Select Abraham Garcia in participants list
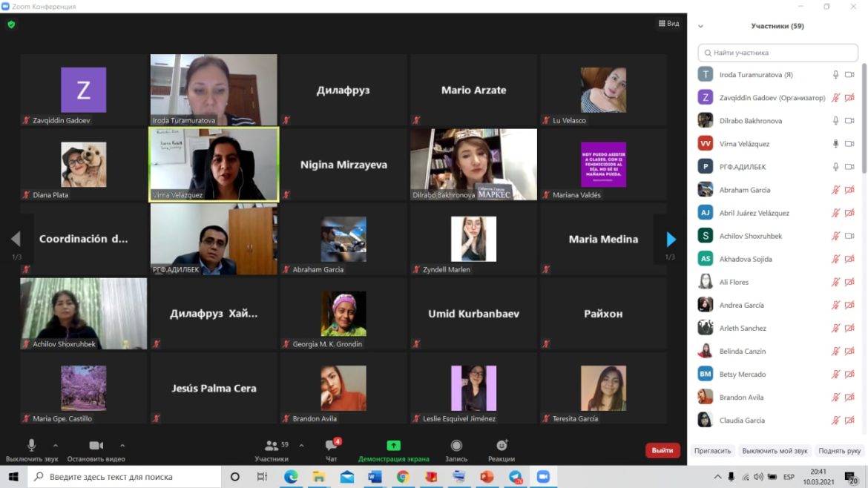868x488 pixels. (745, 190)
